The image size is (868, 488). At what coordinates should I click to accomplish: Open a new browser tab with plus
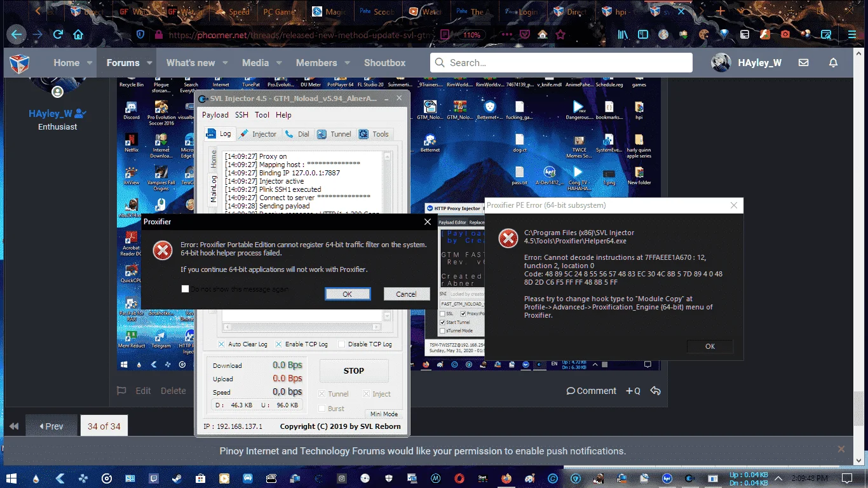(720, 11)
